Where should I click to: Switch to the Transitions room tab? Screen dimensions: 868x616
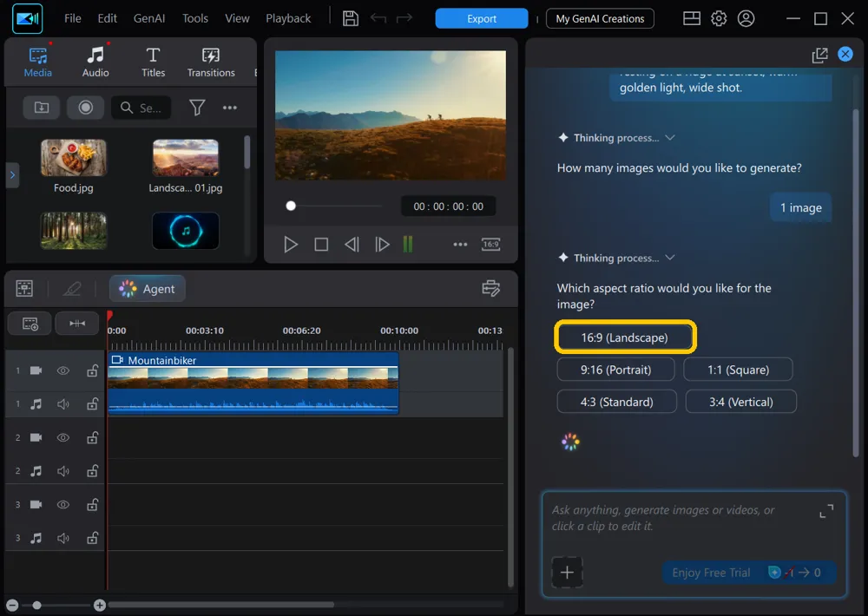pos(210,62)
